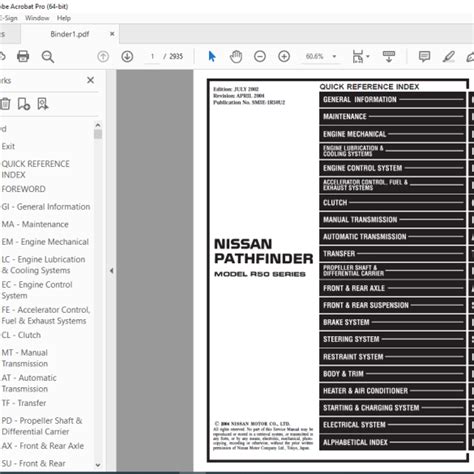Zoom in with the plus icon
Image resolution: width=474 pixels, height=474 pixels.
pos(284,56)
